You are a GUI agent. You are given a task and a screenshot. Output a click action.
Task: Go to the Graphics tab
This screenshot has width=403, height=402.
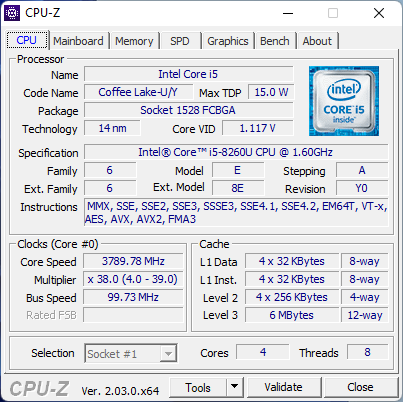tap(228, 41)
